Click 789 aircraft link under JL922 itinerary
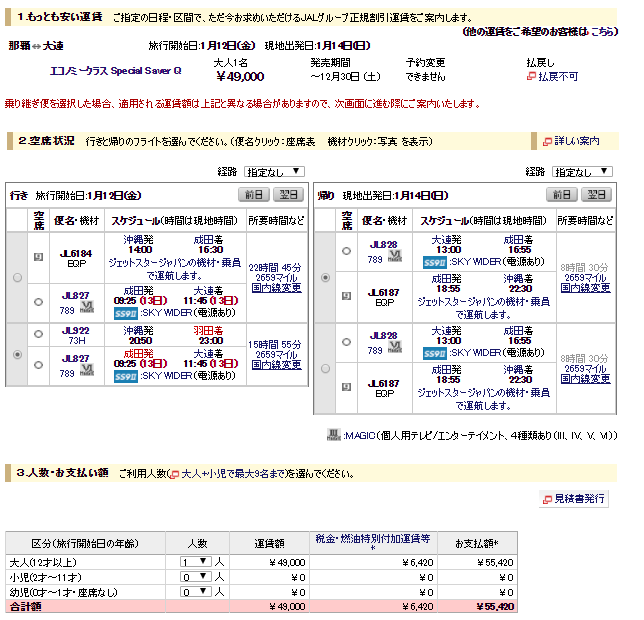This screenshot has height=620, width=644. [67, 374]
